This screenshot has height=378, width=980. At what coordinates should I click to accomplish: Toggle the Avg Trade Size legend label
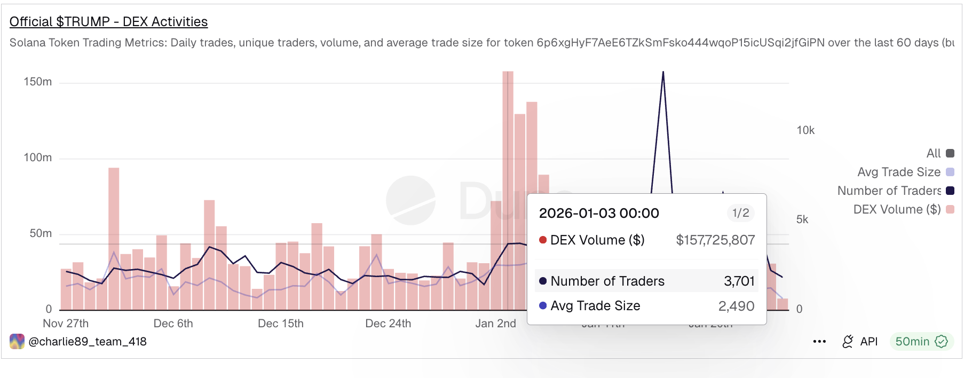coord(899,172)
